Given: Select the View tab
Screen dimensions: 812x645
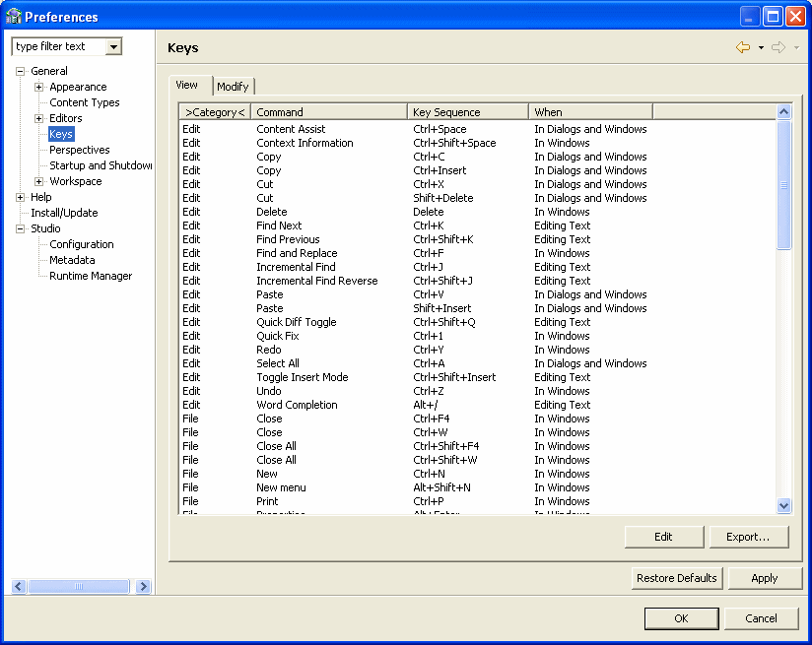Looking at the screenshot, I should pyautogui.click(x=188, y=85).
